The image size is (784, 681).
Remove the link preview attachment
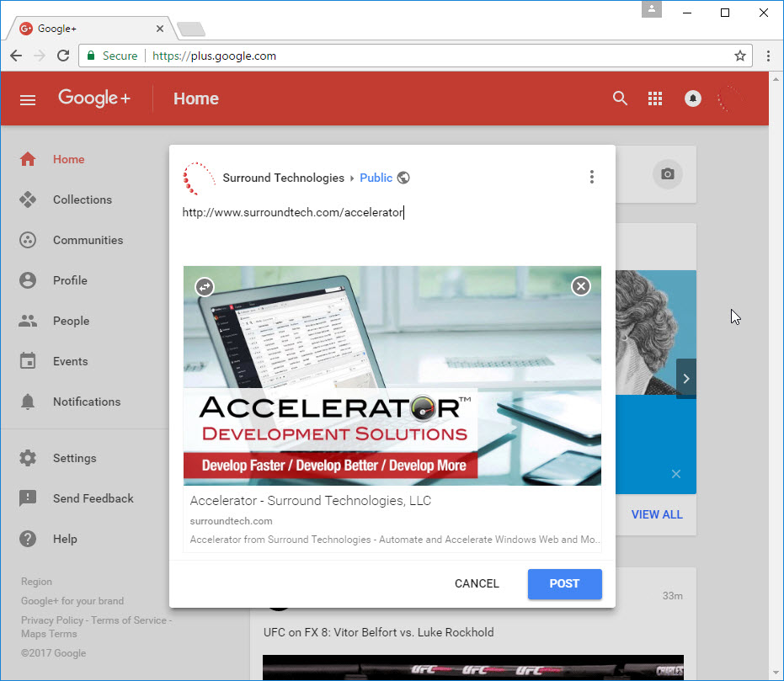pyautogui.click(x=580, y=286)
